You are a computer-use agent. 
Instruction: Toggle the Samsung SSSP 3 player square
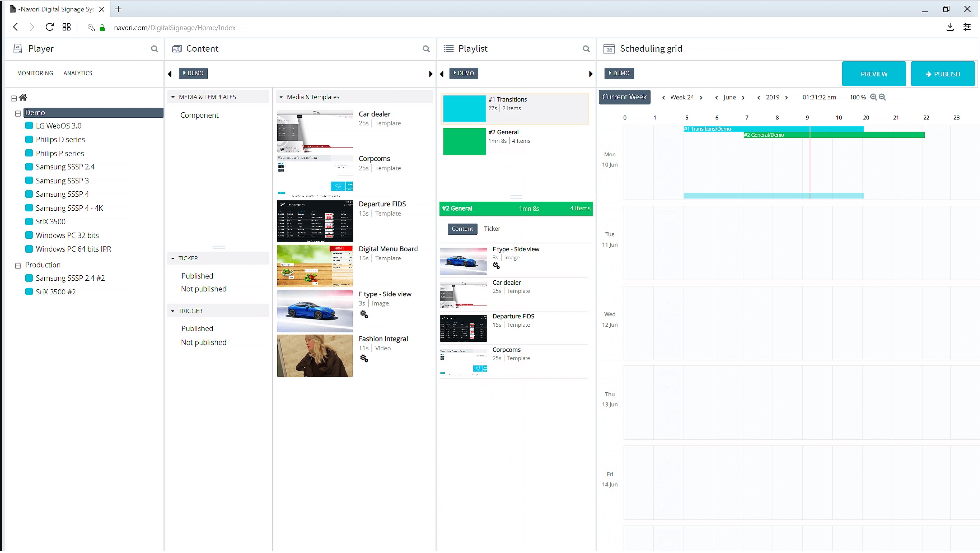(29, 181)
